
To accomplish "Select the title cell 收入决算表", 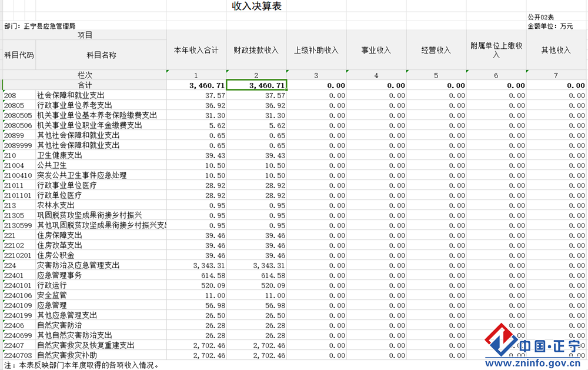I will (x=256, y=6).
